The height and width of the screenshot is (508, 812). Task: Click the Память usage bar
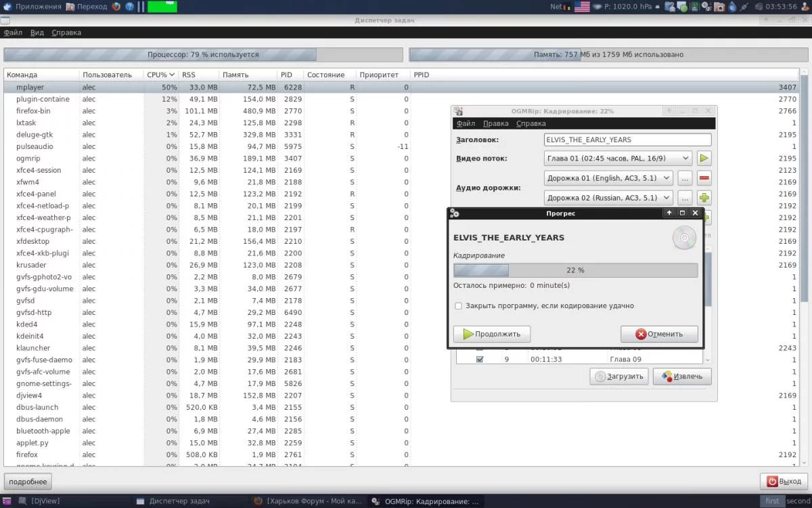tap(608, 54)
